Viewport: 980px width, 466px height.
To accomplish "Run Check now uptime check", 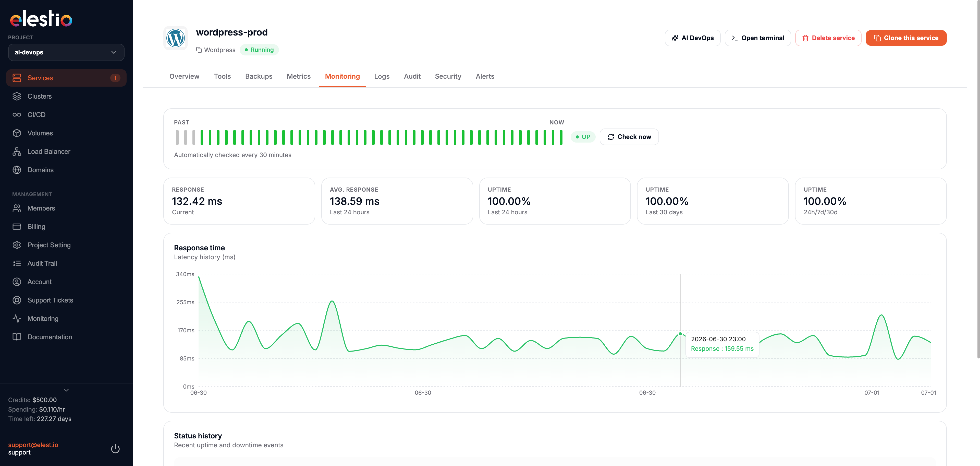I will pyautogui.click(x=629, y=137).
